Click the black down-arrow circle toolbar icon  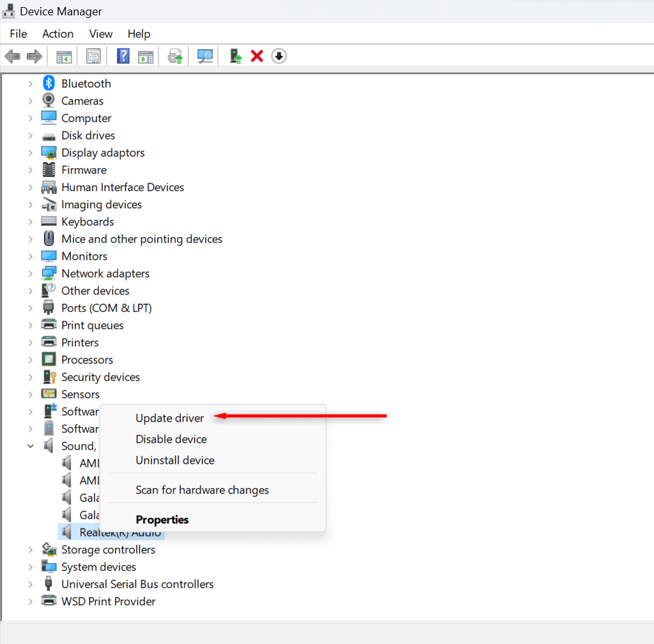pyautogui.click(x=279, y=56)
